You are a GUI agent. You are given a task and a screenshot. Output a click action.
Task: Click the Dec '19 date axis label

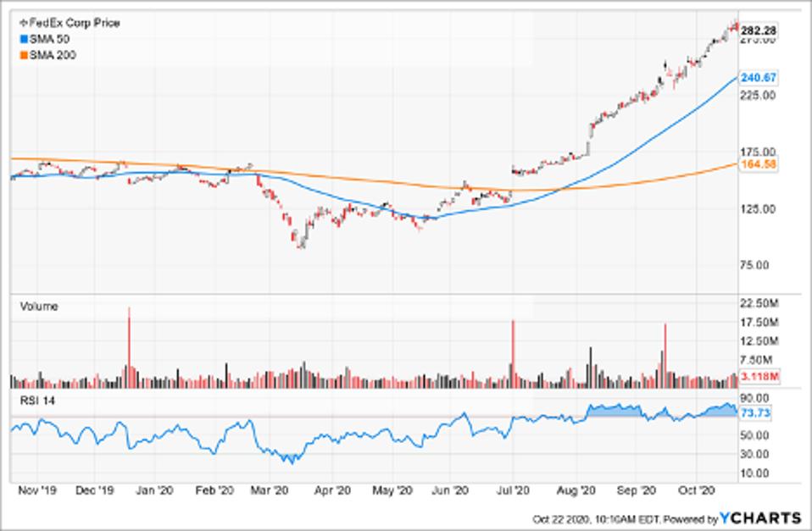click(x=94, y=490)
